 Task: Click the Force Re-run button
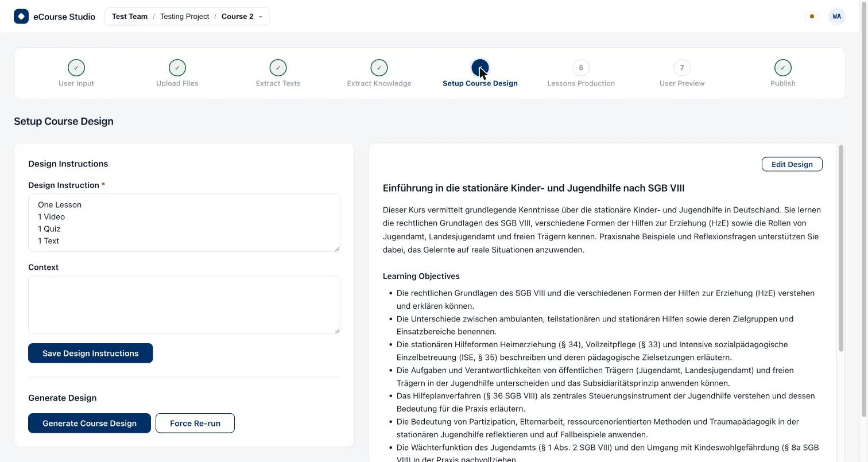click(195, 423)
